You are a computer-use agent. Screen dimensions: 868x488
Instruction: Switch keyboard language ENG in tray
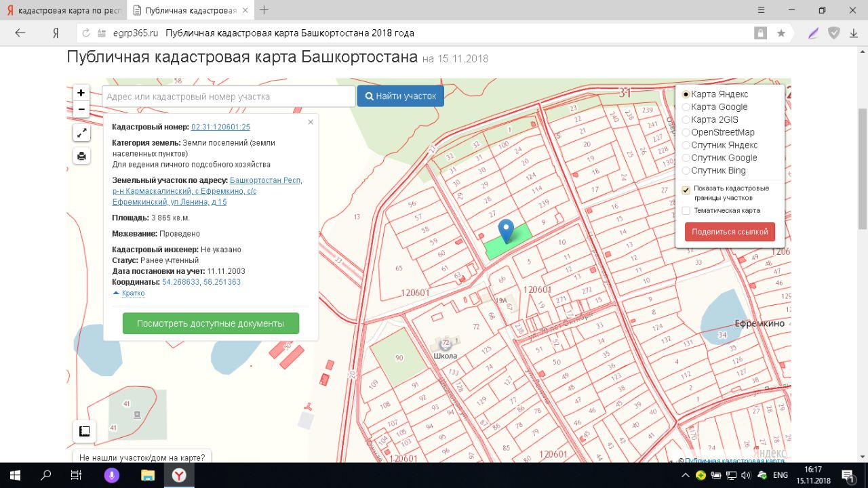point(781,475)
